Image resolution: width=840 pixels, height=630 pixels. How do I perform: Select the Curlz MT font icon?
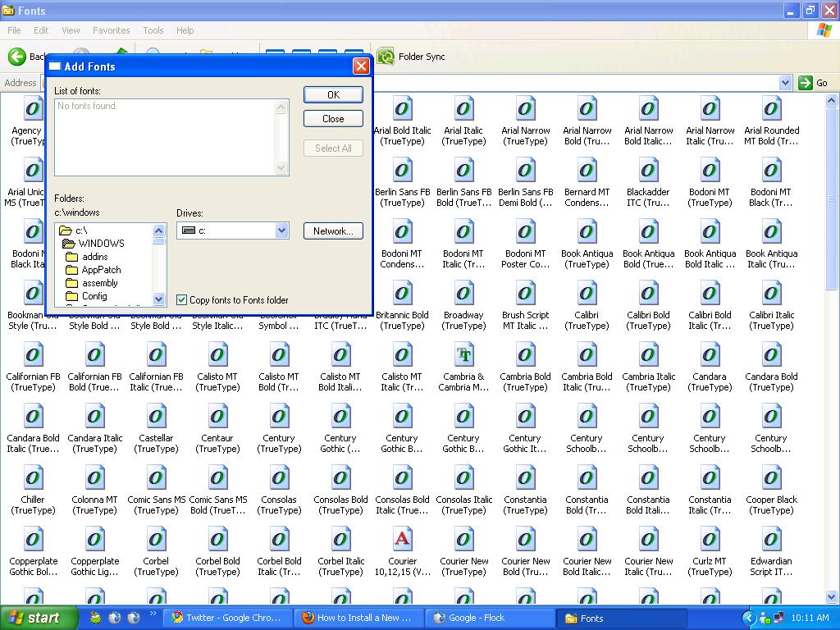coord(710,540)
